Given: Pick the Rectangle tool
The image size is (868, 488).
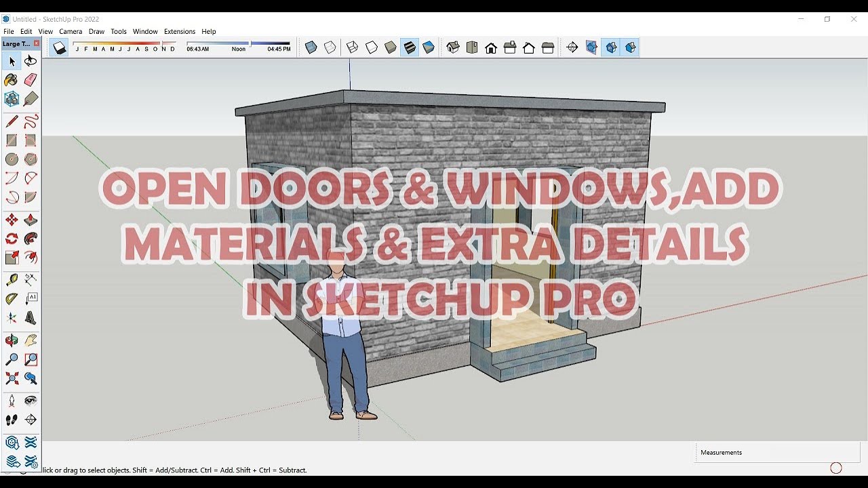Looking at the screenshot, I should 12,141.
